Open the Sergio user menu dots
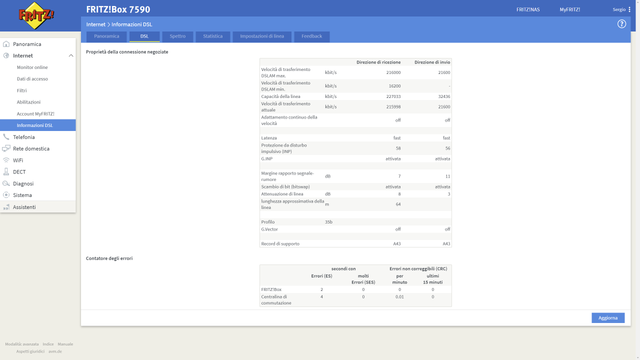Image resolution: width=640 pixels, height=360 pixels. click(x=629, y=9)
